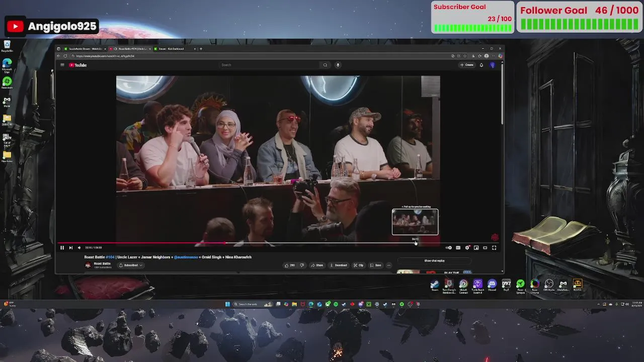Image resolution: width=644 pixels, height=362 pixels.
Task: Click taskbar Search the web box
Action: [x=253, y=304]
